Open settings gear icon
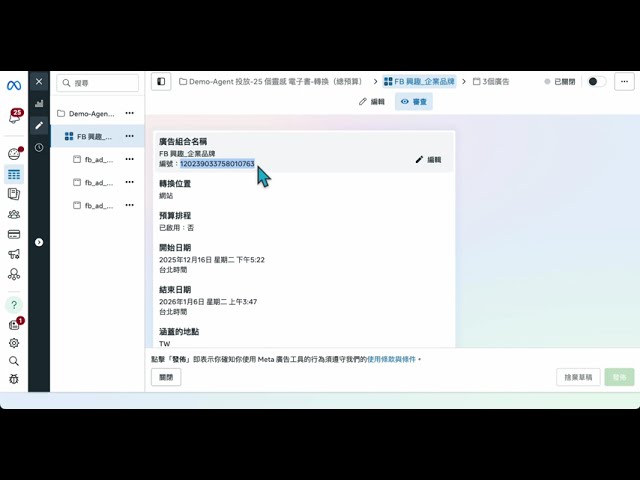The width and height of the screenshot is (640, 480). (14, 343)
